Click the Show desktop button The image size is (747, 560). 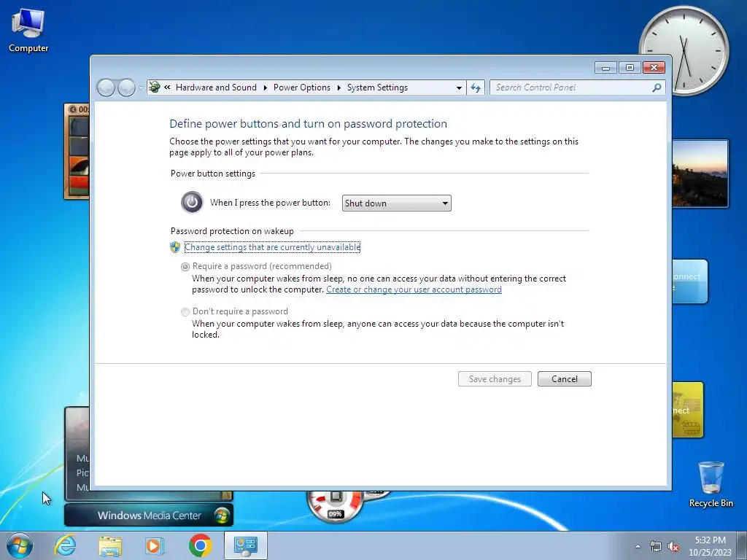tap(742, 546)
